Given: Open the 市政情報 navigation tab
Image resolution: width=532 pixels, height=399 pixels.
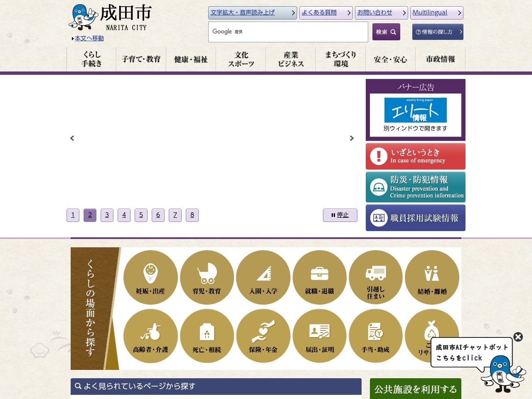Looking at the screenshot, I should (440, 59).
